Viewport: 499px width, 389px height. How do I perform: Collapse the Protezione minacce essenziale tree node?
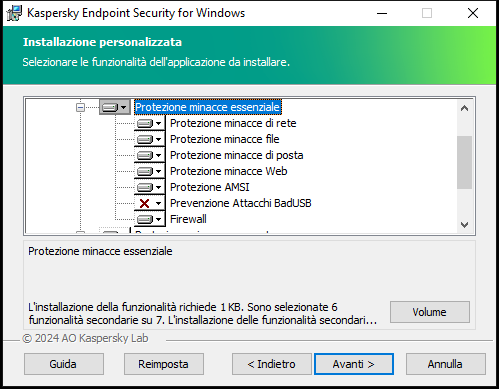pyautogui.click(x=80, y=107)
